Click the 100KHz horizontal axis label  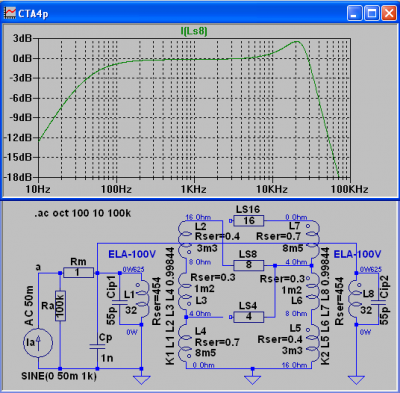[349, 190]
